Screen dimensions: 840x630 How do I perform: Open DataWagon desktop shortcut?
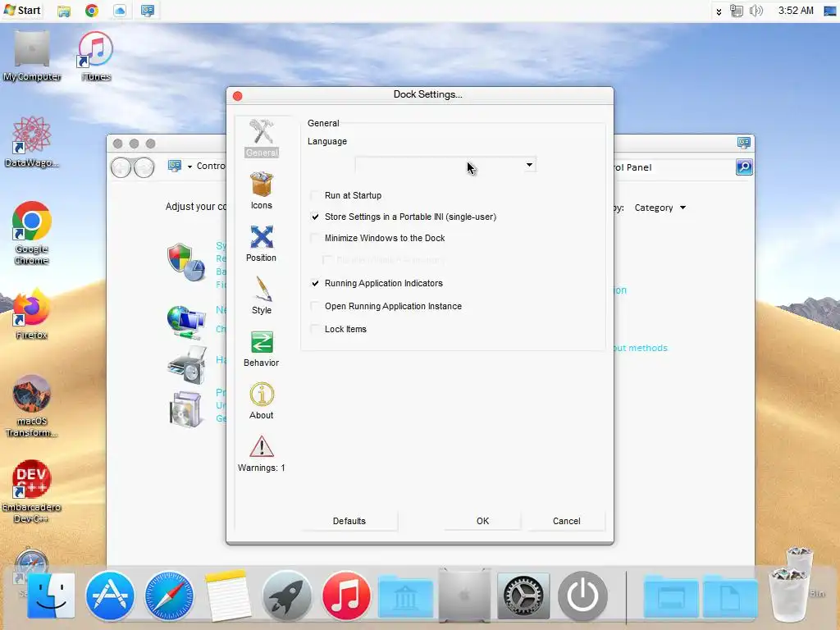[x=32, y=142]
